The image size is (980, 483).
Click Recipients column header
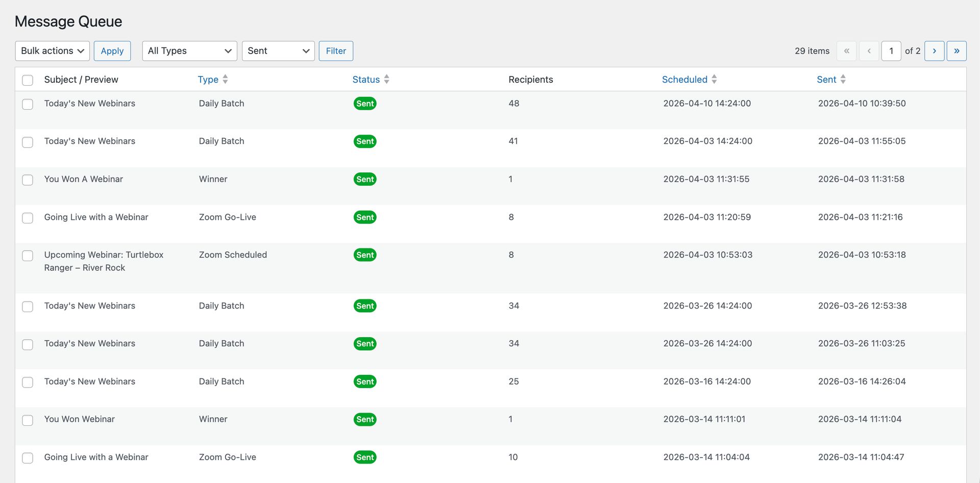coord(531,80)
